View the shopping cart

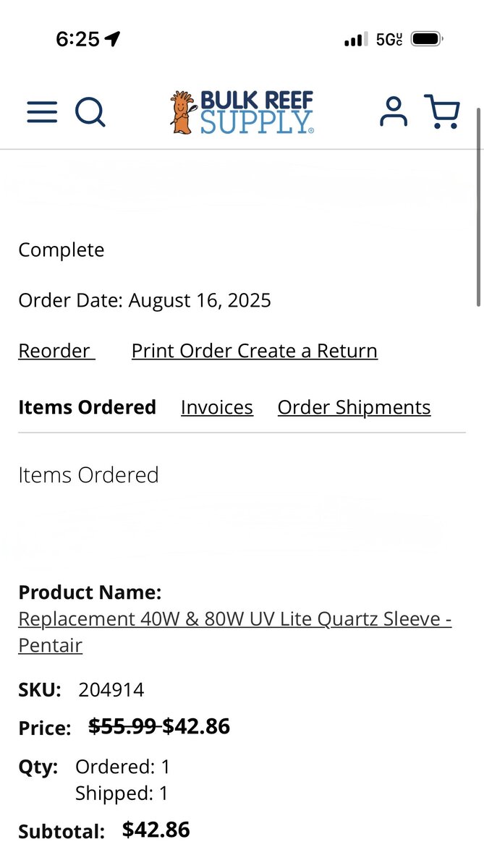(441, 112)
